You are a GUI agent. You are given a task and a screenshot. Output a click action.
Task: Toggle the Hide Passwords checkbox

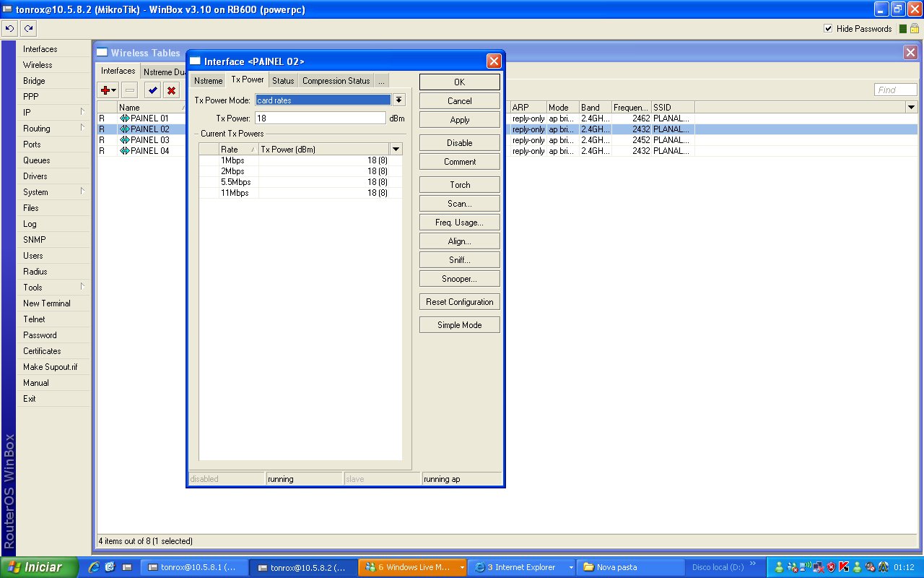[x=828, y=29]
